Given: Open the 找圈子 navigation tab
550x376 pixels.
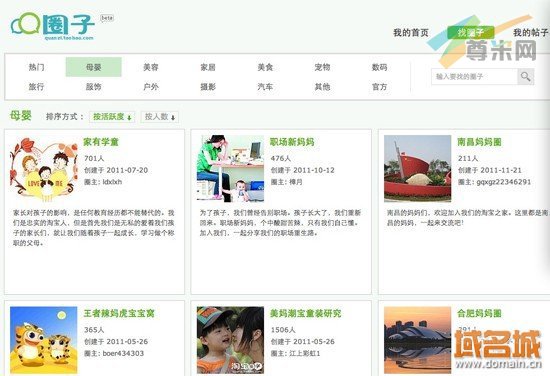Looking at the screenshot, I should point(471,33).
